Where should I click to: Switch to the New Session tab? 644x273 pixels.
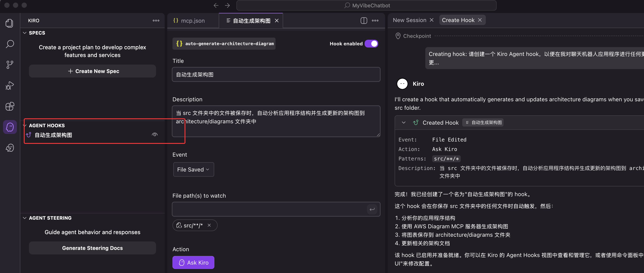point(409,20)
